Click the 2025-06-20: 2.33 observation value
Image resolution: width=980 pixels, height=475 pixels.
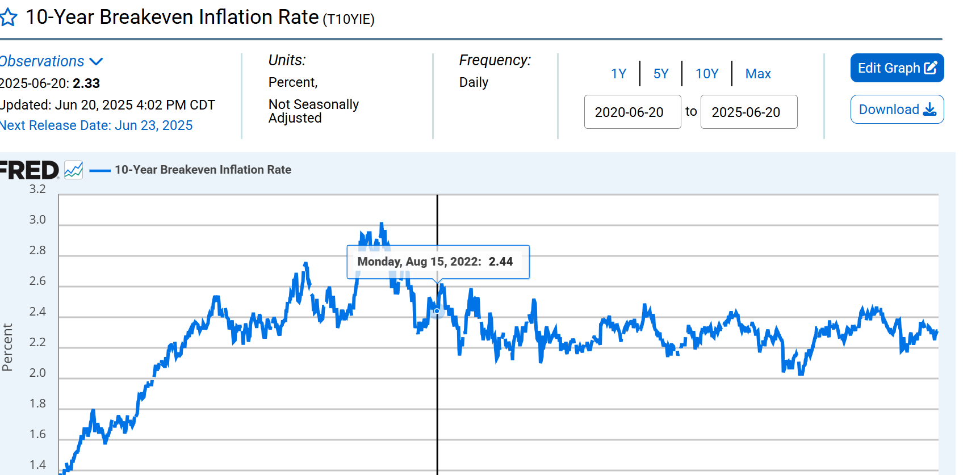(49, 83)
